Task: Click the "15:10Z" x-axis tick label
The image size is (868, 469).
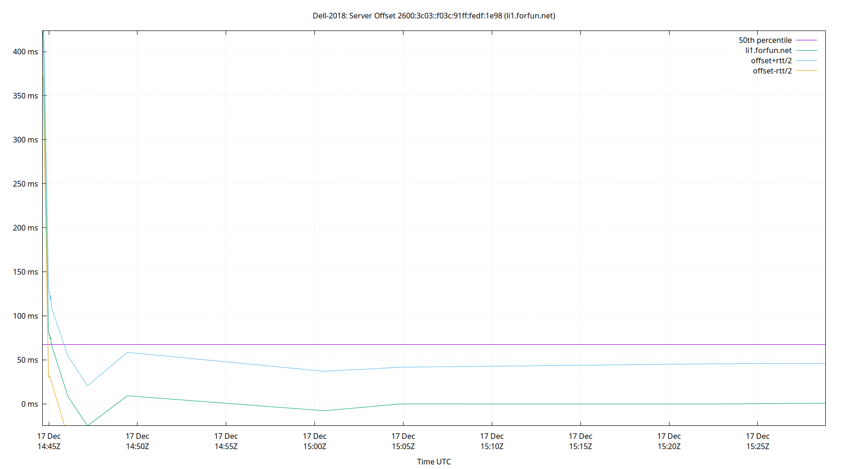Action: 492,446
